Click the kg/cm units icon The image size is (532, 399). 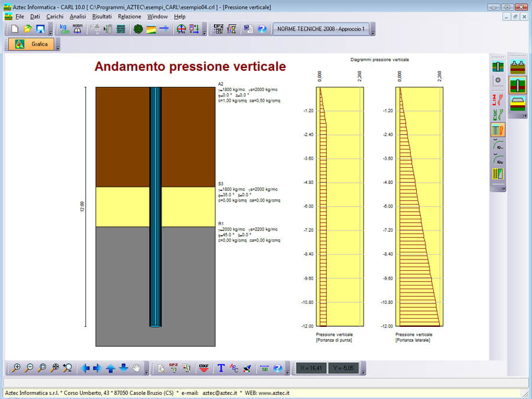pyautogui.click(x=64, y=29)
